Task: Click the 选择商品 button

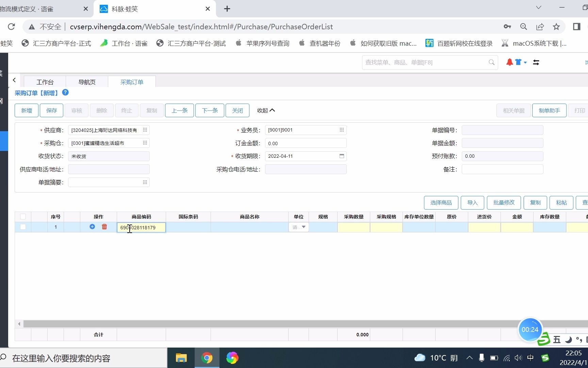Action: 441,203
